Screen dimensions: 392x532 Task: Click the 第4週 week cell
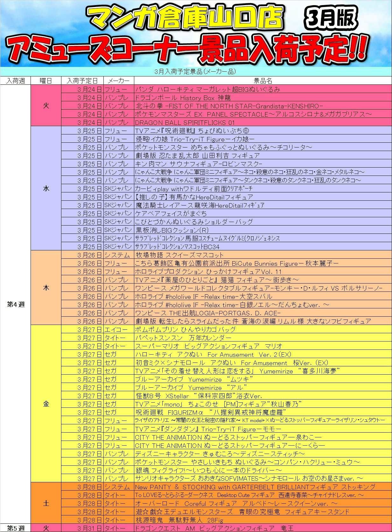point(15,304)
